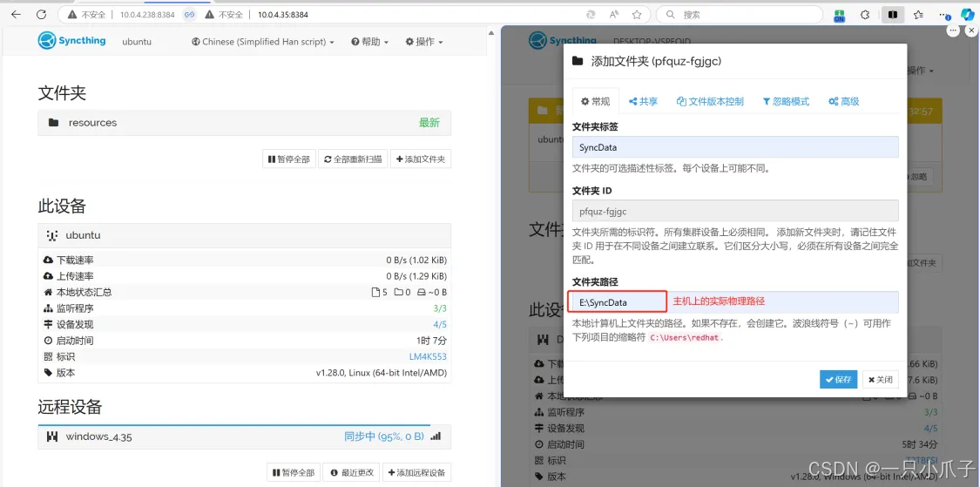980x487 pixels.
Task: Click the identicon next to windows_4.35
Action: coord(52,436)
